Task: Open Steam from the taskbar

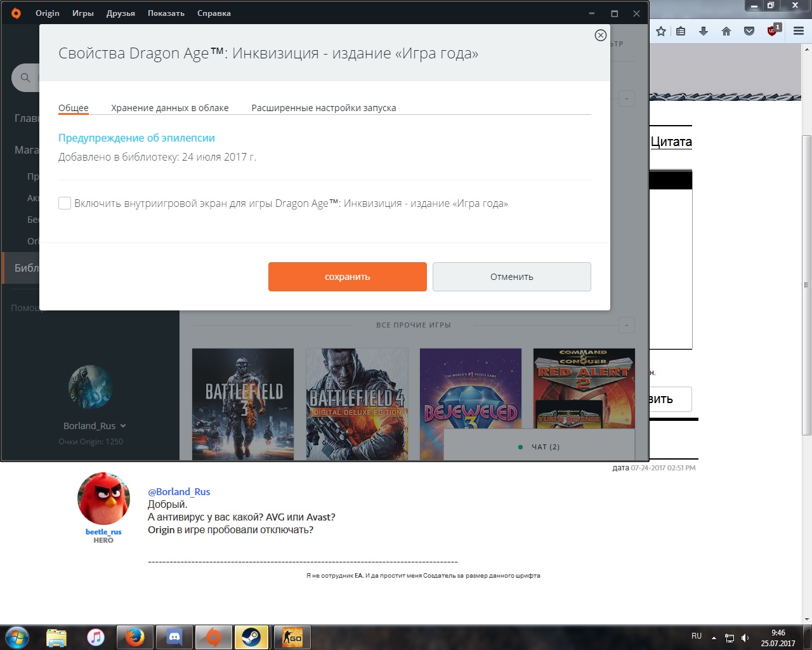Action: [x=251, y=637]
